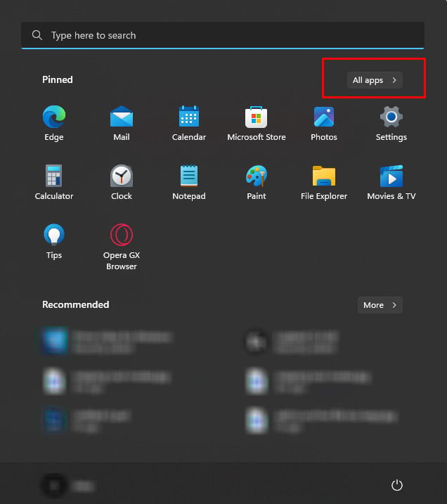
Task: Show the All apps list
Action: point(375,80)
